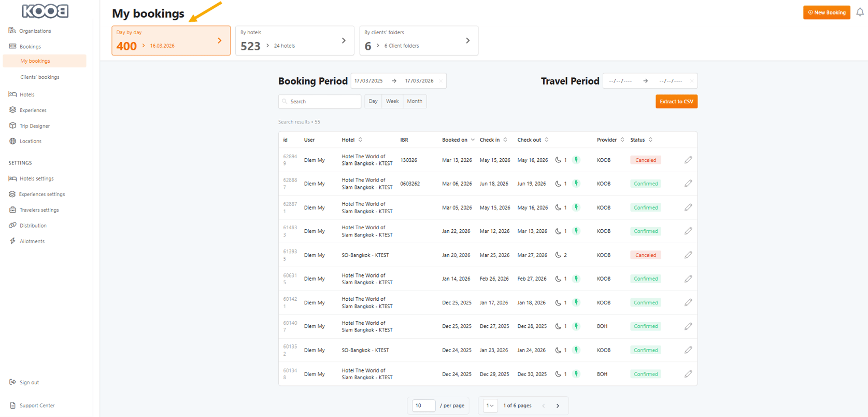Filter the booking period by Week

coord(392,101)
